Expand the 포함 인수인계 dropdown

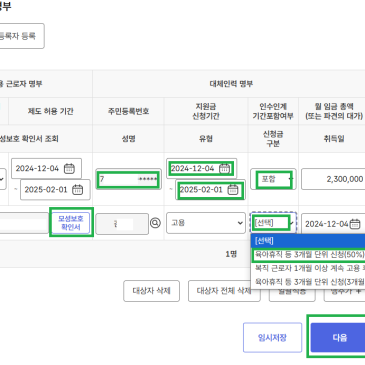click(x=273, y=179)
